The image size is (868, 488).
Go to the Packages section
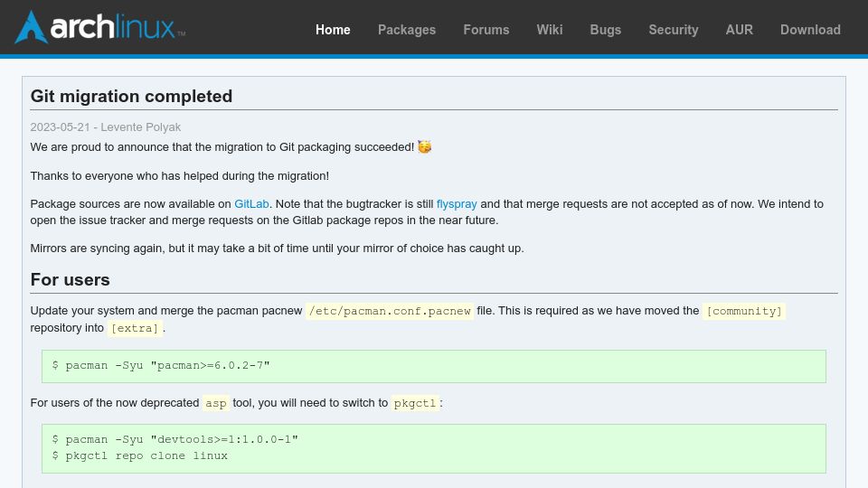tap(407, 30)
